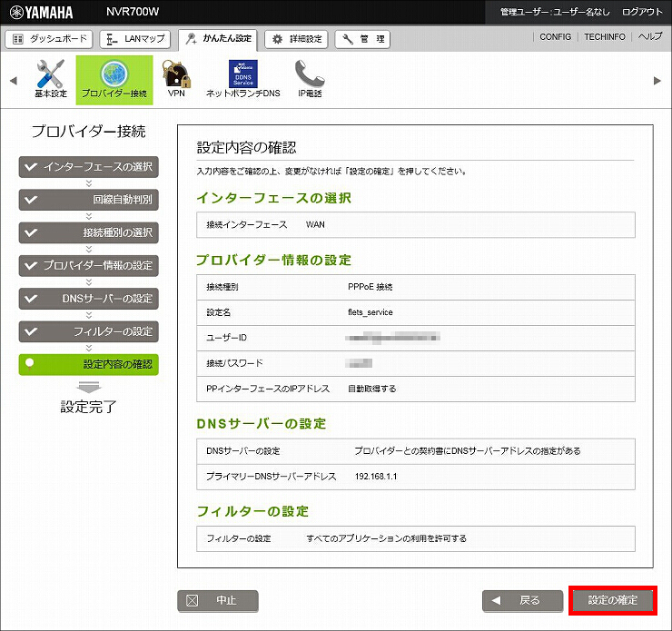Open the VPN padlock icon
The image size is (672, 631).
click(x=176, y=79)
